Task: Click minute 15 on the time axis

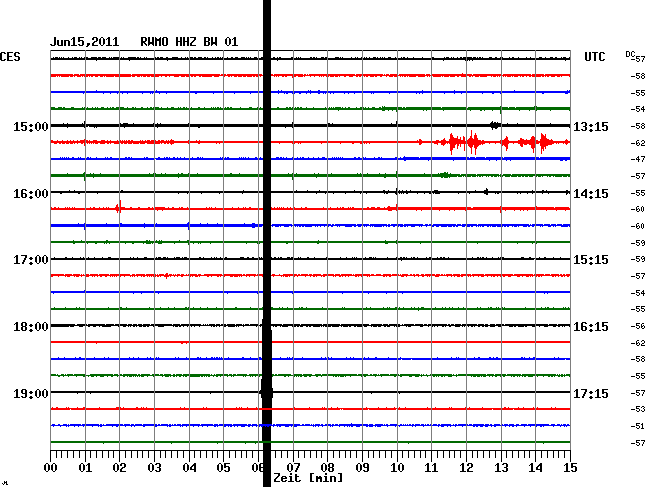Action: coord(570,468)
